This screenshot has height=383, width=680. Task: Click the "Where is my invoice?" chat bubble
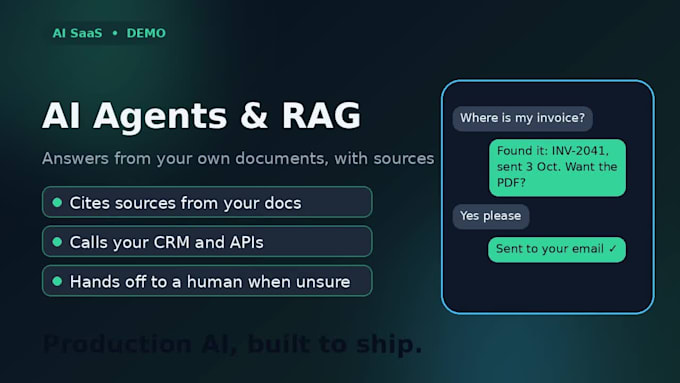(523, 118)
